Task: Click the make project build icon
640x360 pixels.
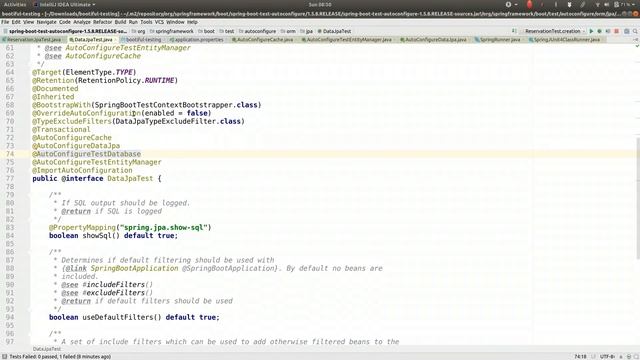Action: pyautogui.click(x=514, y=31)
